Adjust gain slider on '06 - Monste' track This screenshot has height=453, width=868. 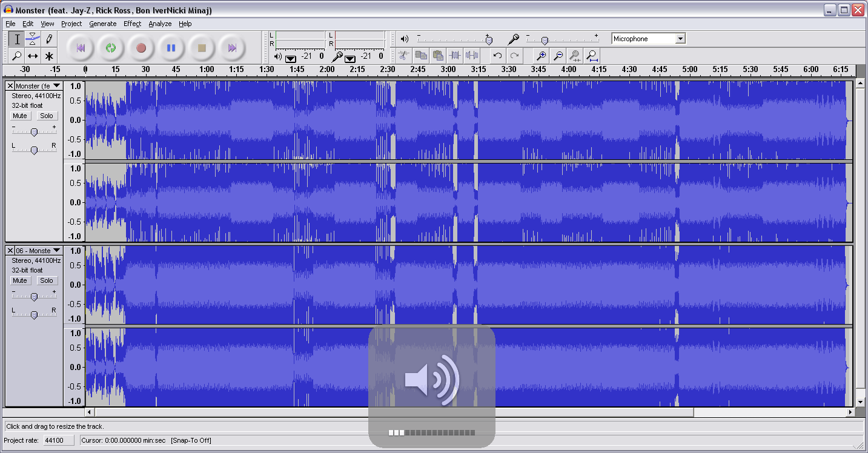[x=34, y=296]
